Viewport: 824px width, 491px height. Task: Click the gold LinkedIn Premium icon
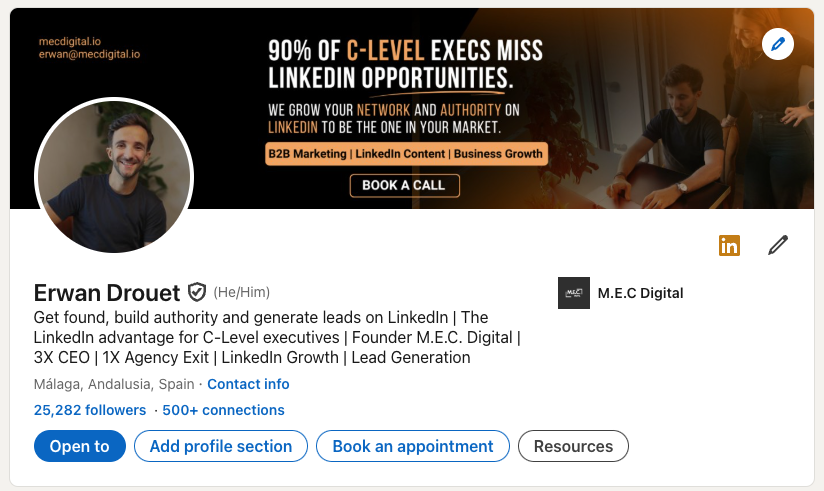[x=730, y=245]
